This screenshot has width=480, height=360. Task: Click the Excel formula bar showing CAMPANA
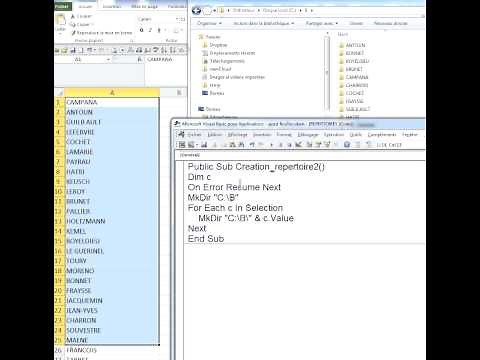pyautogui.click(x=166, y=59)
